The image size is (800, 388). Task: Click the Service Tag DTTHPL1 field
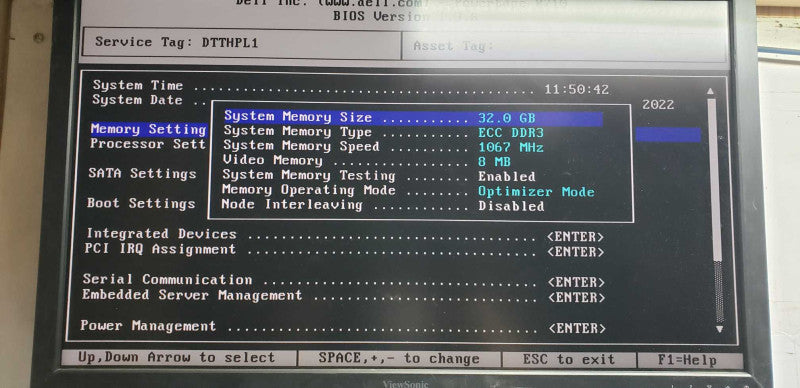click(x=241, y=43)
